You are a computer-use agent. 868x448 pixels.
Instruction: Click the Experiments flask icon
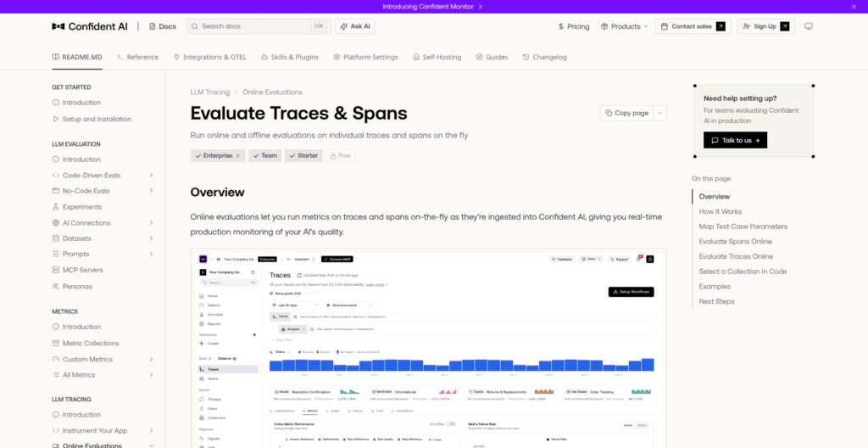point(55,207)
